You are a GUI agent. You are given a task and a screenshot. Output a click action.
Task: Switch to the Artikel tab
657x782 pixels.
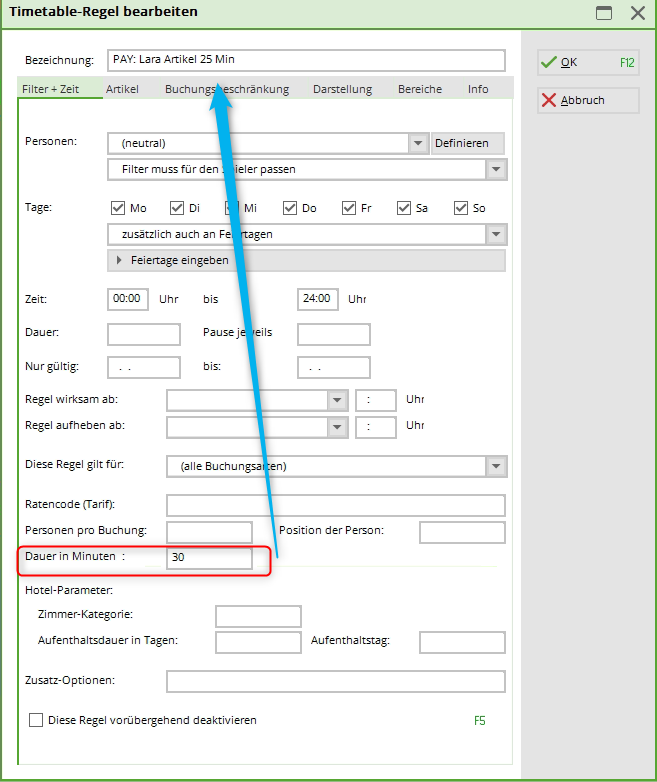coord(122,89)
